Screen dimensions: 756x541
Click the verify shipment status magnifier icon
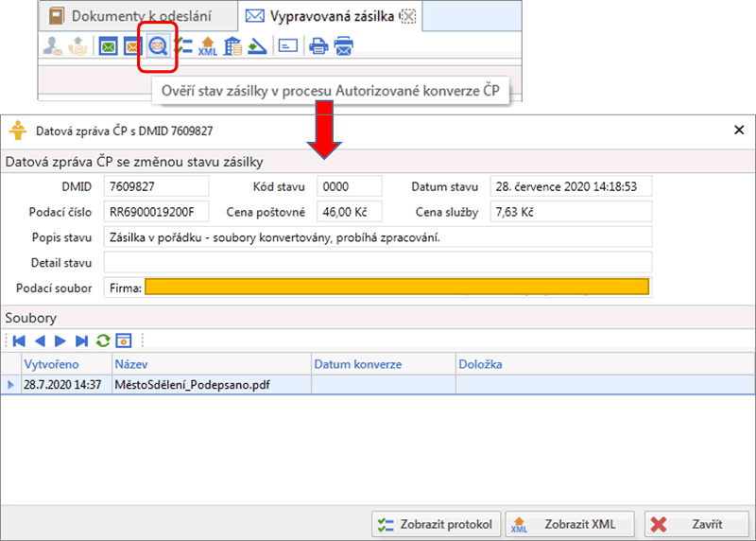[158, 46]
